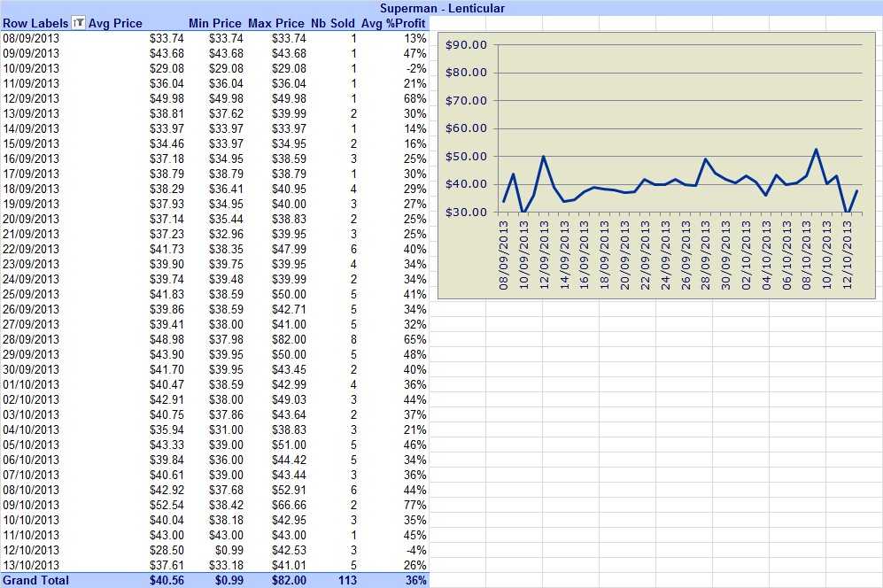
Task: Select the -2% profit cell
Action: point(416,69)
